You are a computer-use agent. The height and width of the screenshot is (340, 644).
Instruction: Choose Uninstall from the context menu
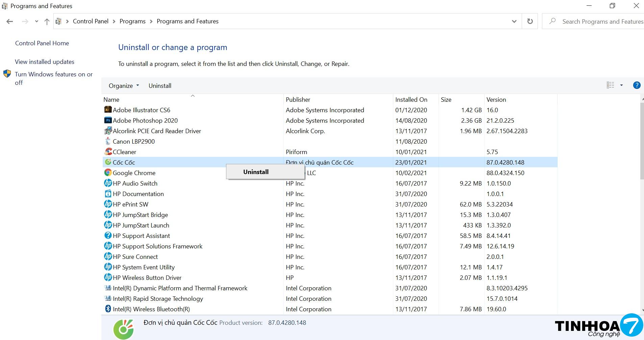pos(256,172)
